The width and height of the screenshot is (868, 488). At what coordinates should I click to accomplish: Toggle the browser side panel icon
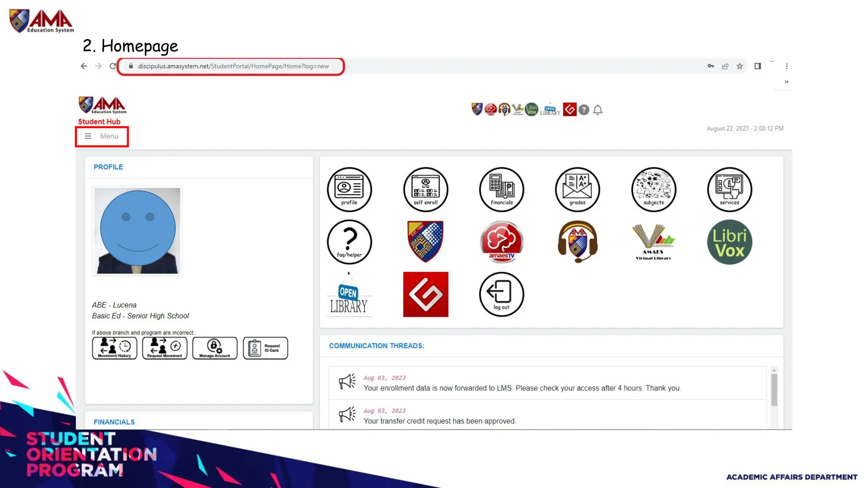tap(758, 66)
